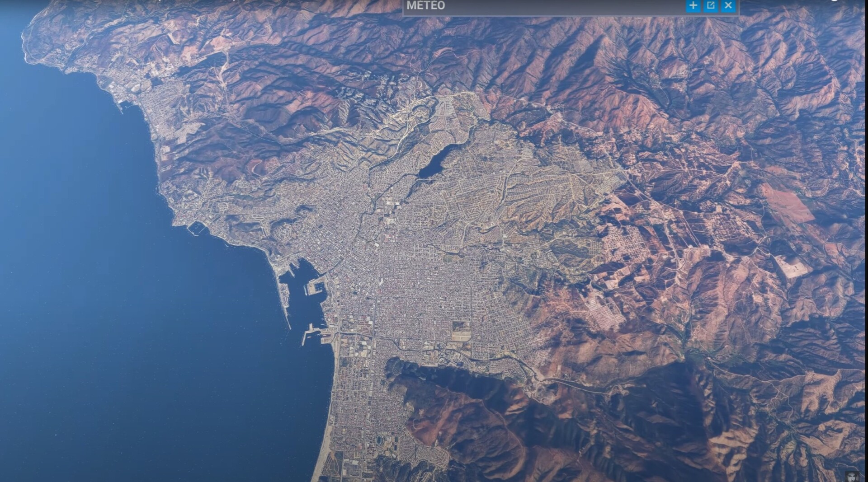868x482 pixels.
Task: Click the northern port pier near cape
Action: 124,106
